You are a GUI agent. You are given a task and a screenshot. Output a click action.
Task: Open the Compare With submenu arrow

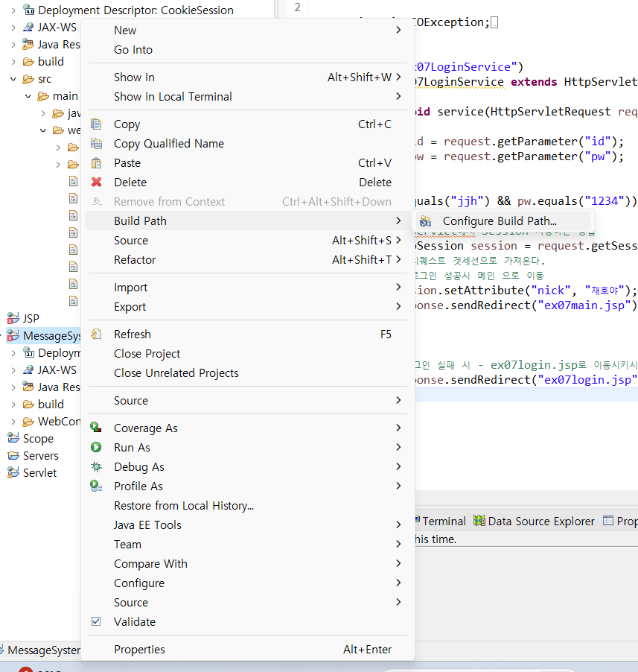(398, 563)
